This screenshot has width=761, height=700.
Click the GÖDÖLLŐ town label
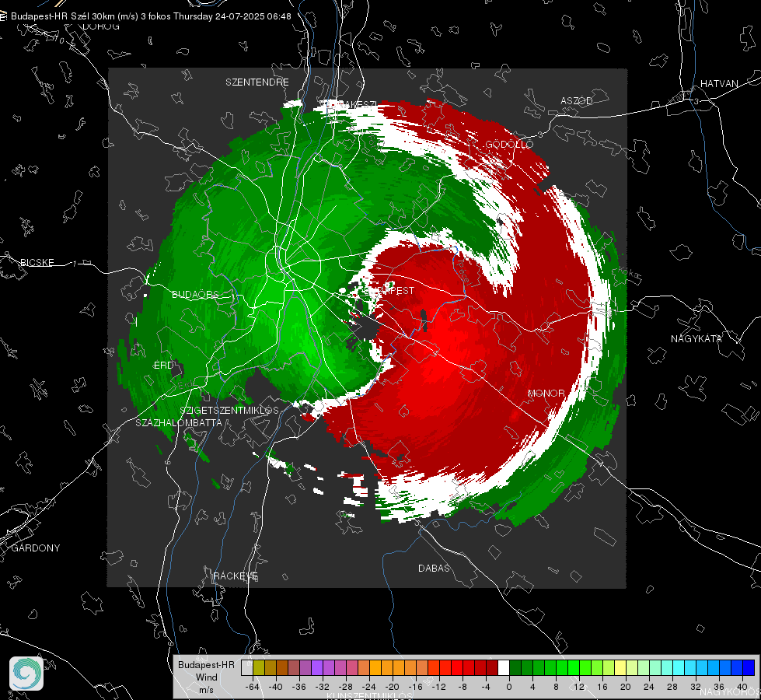pos(509,144)
